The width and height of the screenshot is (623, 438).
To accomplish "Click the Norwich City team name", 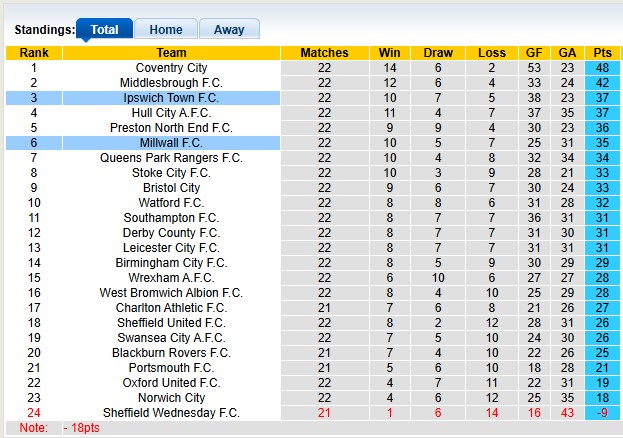I will tap(171, 398).
